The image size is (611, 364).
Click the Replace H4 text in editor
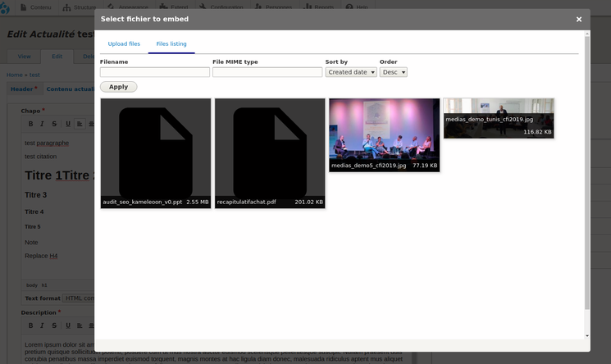(x=41, y=256)
